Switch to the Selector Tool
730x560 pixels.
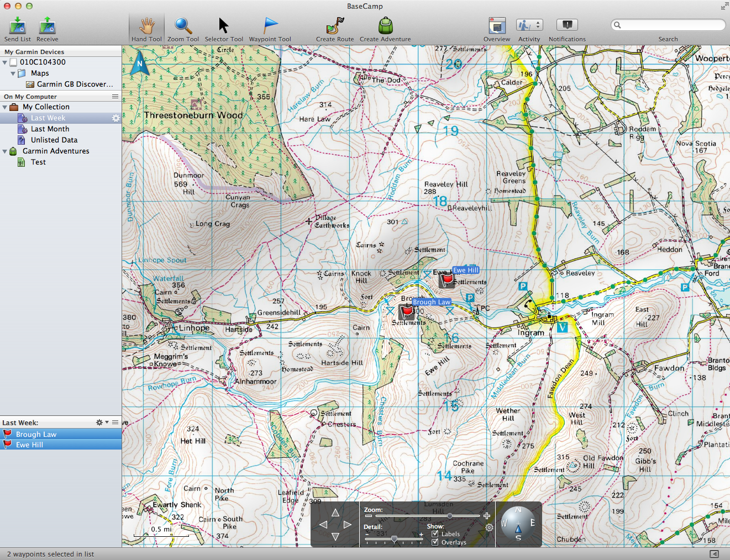pyautogui.click(x=223, y=25)
